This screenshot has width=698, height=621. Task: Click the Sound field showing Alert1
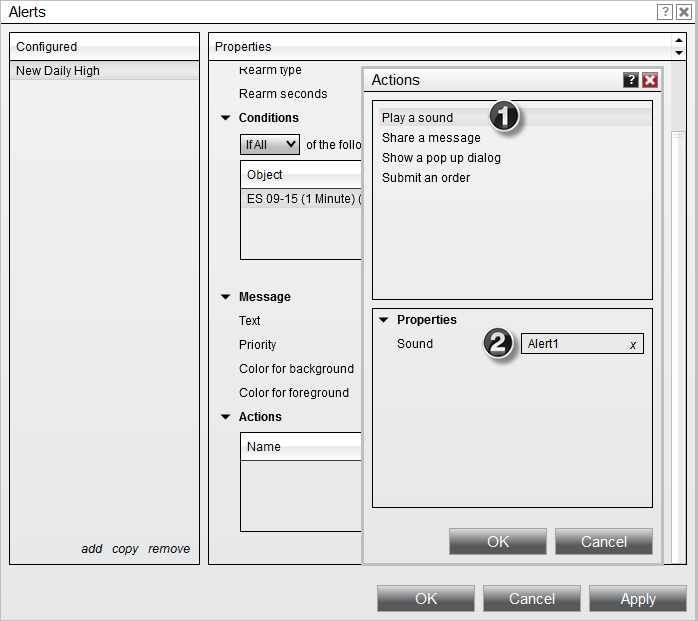tap(572, 344)
